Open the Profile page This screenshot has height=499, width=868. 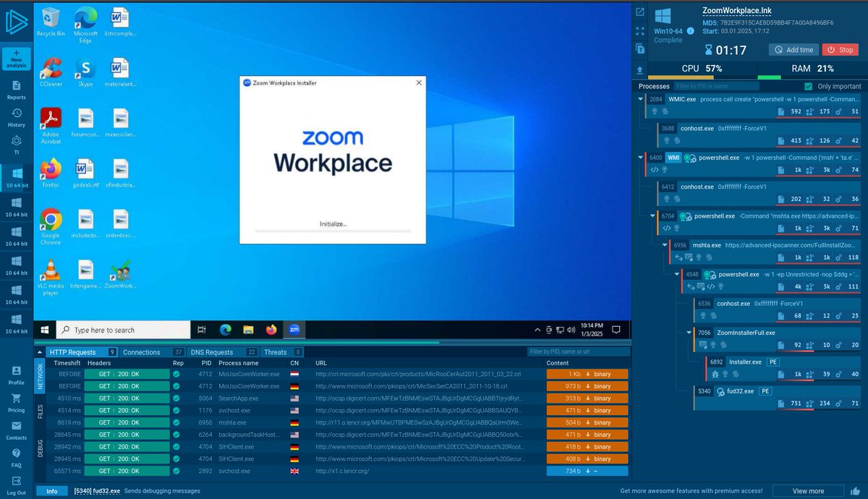coord(16,375)
